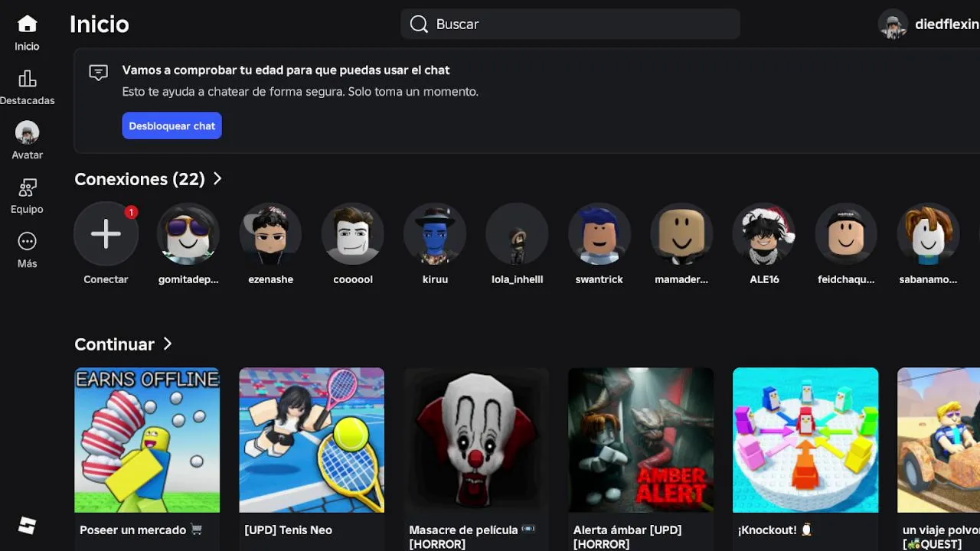Image resolution: width=980 pixels, height=551 pixels.
Task: Click the profile avatar next to diedflexin
Action: [x=893, y=24]
